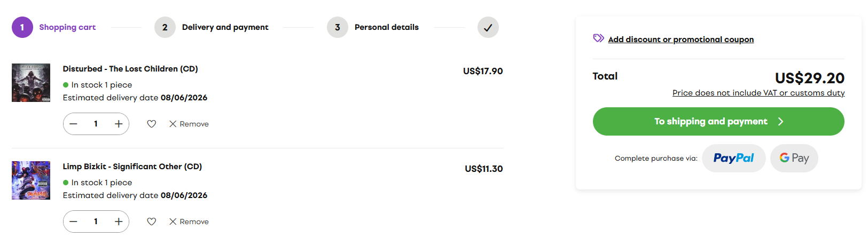
Task: Add discount or promotional coupon
Action: point(681,39)
